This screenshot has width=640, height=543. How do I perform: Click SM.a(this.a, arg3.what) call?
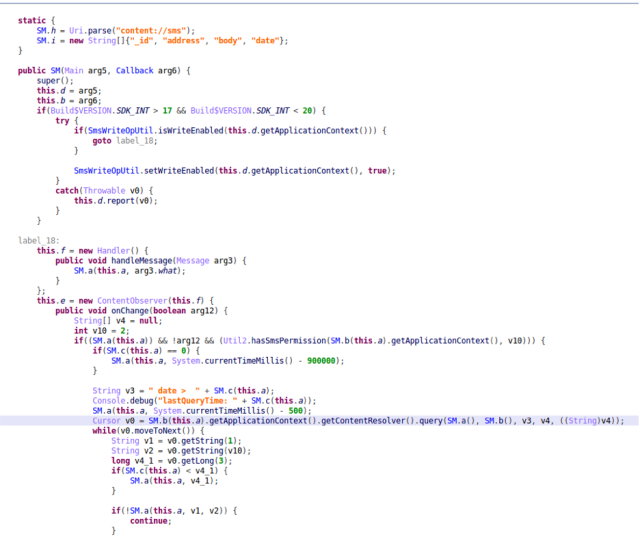tap(129, 271)
